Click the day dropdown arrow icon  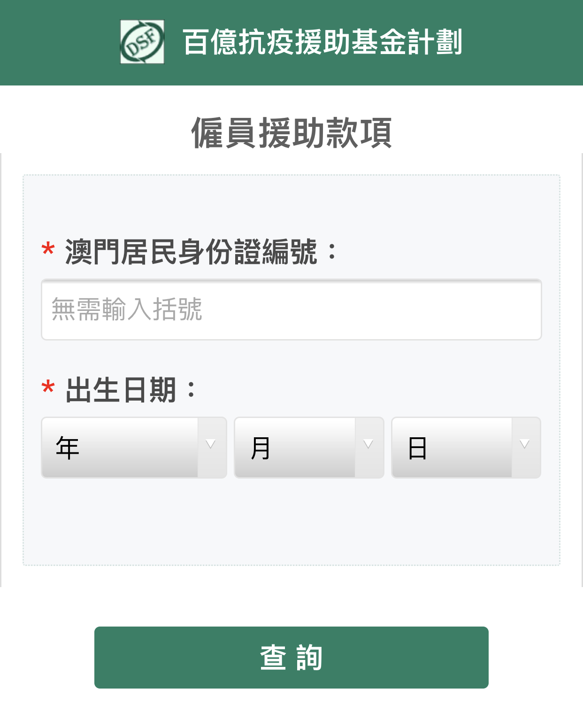tap(525, 444)
